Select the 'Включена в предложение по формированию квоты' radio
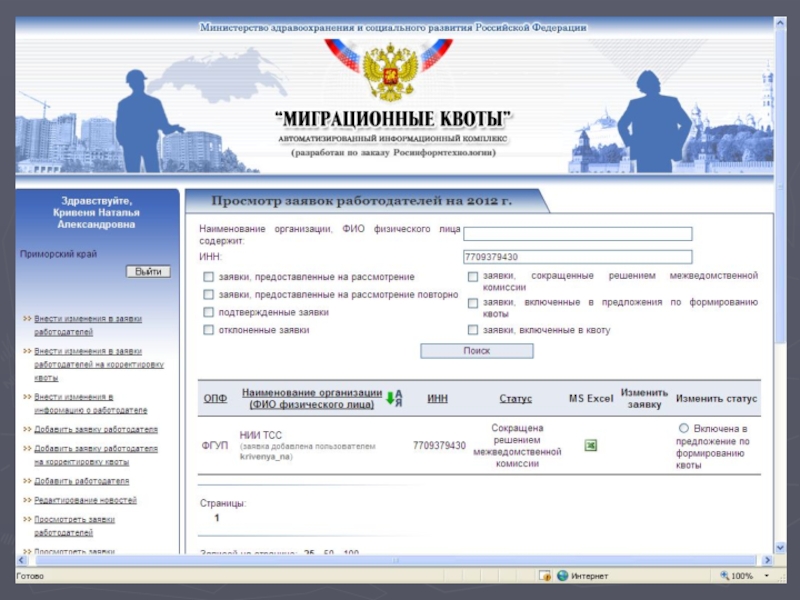The image size is (800, 600). [684, 428]
